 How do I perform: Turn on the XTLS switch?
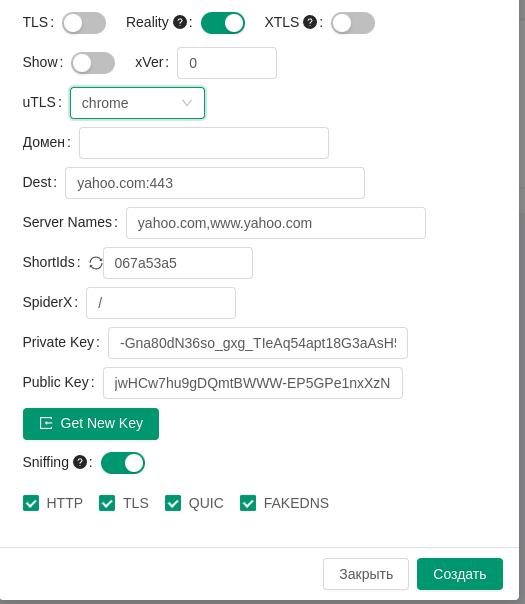point(353,23)
